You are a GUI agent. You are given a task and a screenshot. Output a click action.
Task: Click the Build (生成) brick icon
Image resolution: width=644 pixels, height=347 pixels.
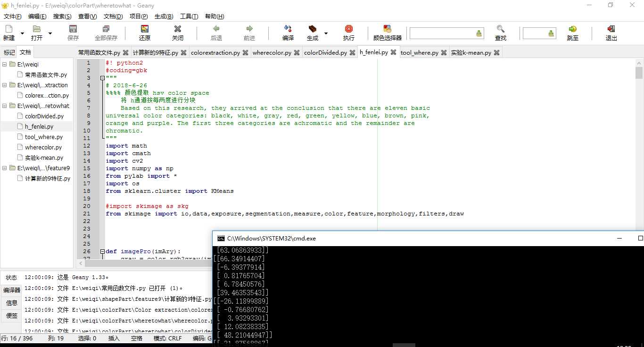(x=312, y=29)
